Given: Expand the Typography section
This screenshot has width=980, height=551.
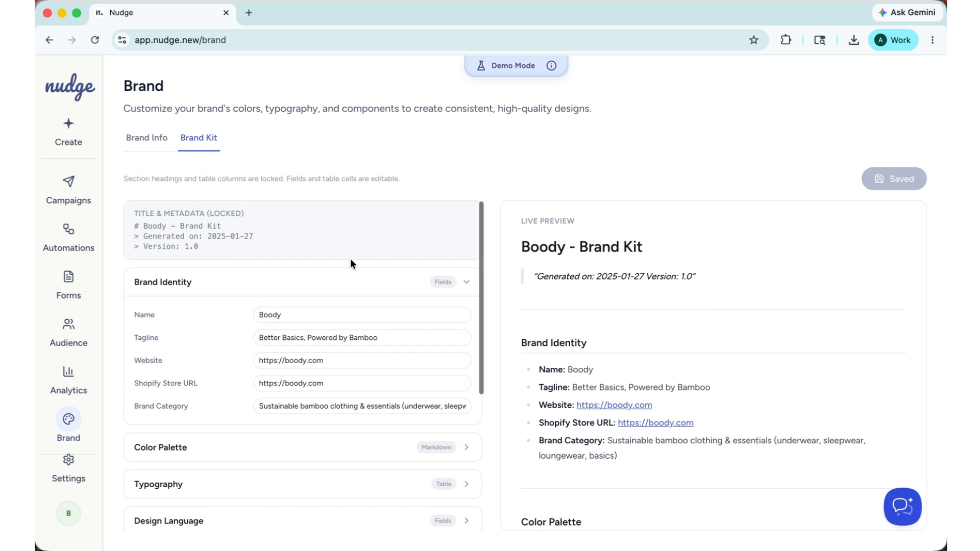Looking at the screenshot, I should pyautogui.click(x=467, y=484).
